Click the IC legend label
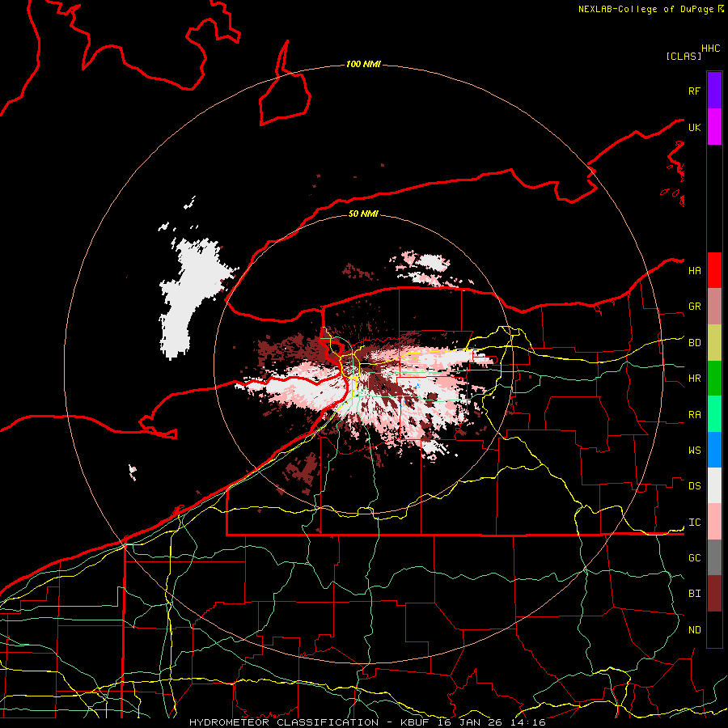728x728 pixels. pyautogui.click(x=694, y=523)
